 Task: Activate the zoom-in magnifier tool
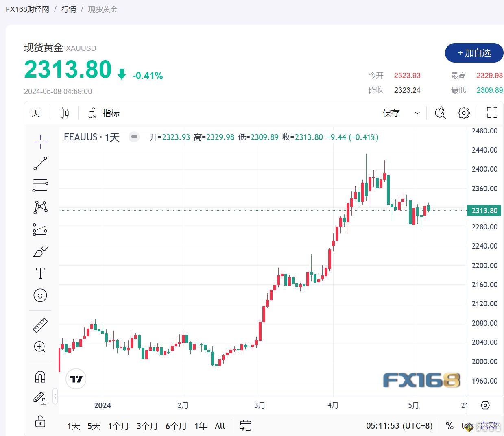[x=40, y=347]
